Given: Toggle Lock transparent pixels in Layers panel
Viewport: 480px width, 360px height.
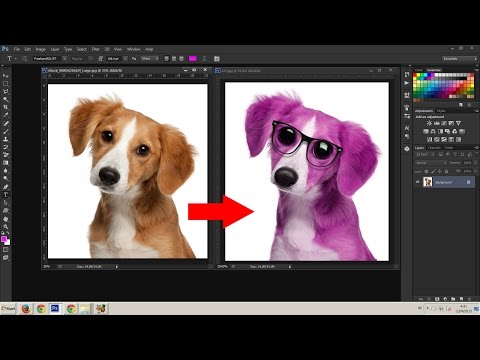Looking at the screenshot, I should [x=426, y=171].
